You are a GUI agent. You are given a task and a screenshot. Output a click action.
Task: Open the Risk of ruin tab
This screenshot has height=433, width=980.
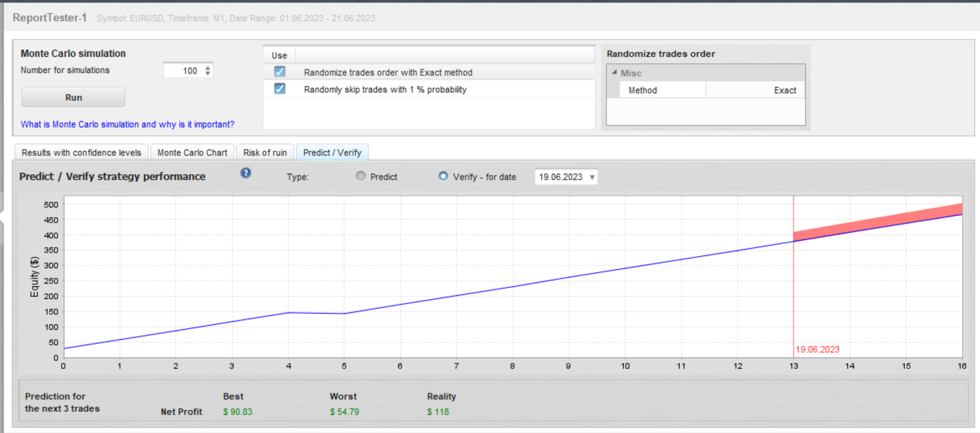(265, 153)
